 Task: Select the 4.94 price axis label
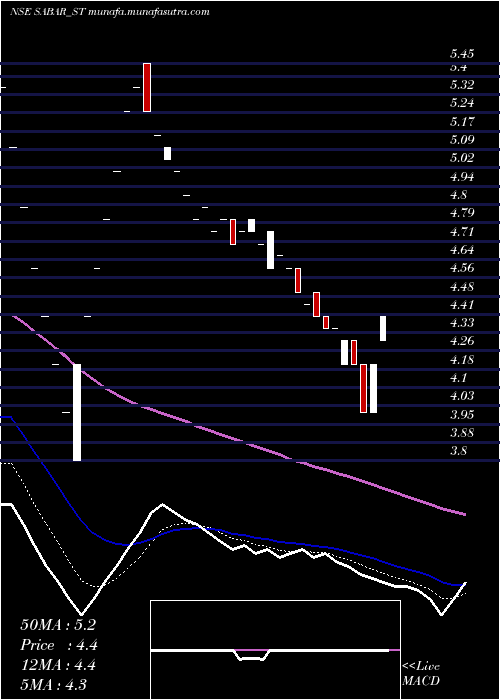click(x=462, y=176)
